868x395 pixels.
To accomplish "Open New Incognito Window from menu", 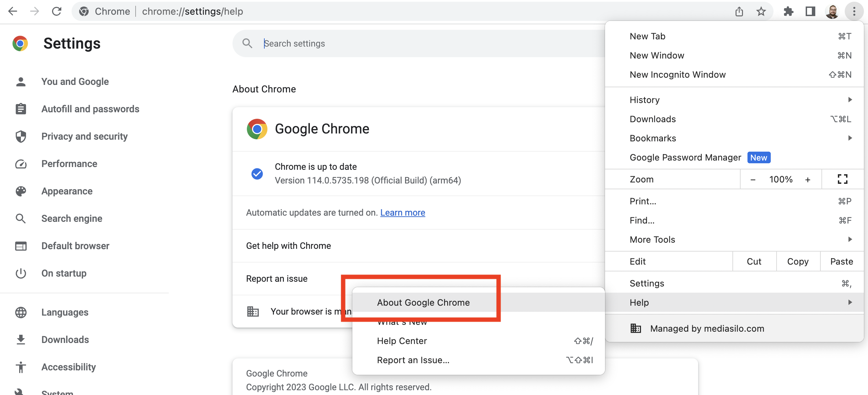I will (x=678, y=74).
